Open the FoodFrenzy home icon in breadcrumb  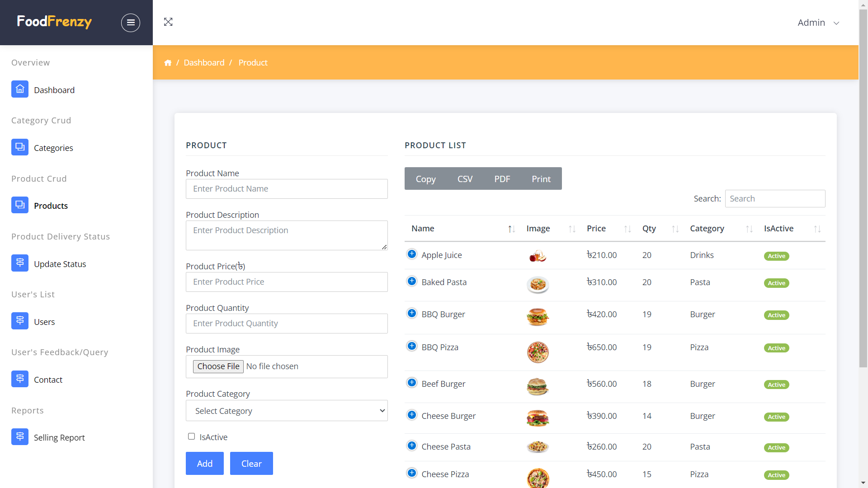pyautogui.click(x=168, y=62)
